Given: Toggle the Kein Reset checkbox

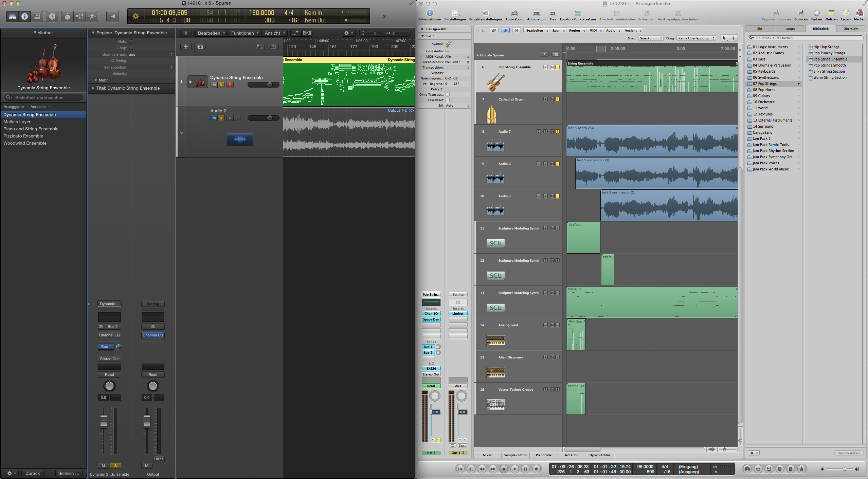Looking at the screenshot, I should pyautogui.click(x=448, y=100).
